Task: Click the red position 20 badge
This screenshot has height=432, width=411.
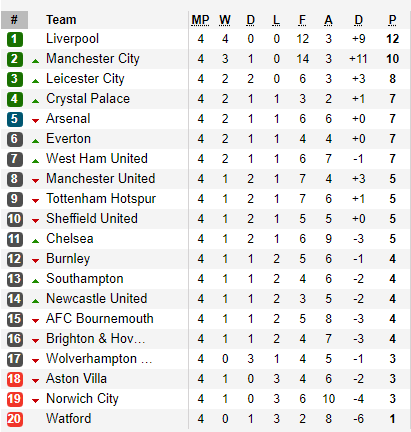Action: coord(15,419)
